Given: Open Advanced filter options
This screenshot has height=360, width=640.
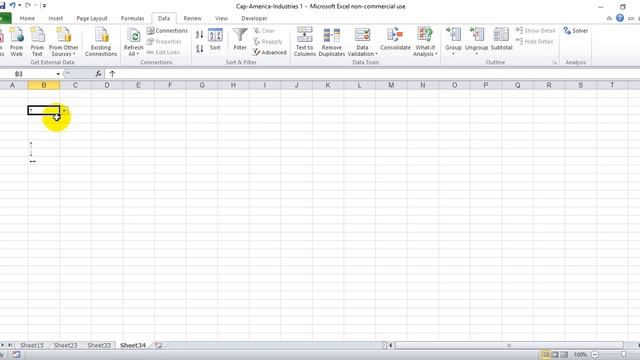Looking at the screenshot, I should click(x=269, y=52).
